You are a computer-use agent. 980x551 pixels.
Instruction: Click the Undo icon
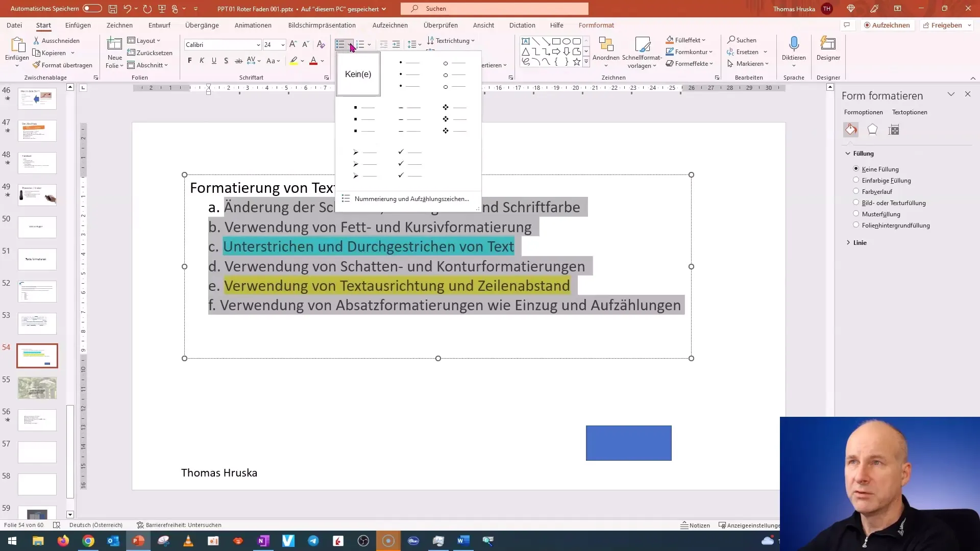click(x=127, y=9)
